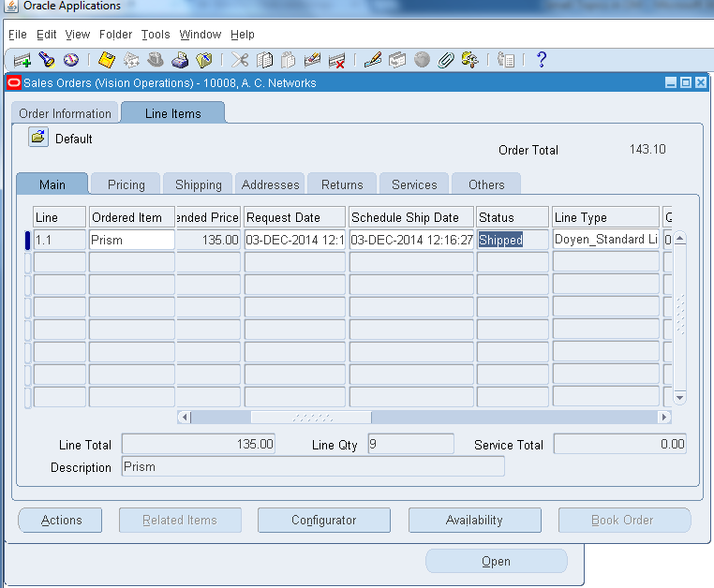Click the Attachments paperclip icon
Screen dimensions: 714x588
[446, 60]
